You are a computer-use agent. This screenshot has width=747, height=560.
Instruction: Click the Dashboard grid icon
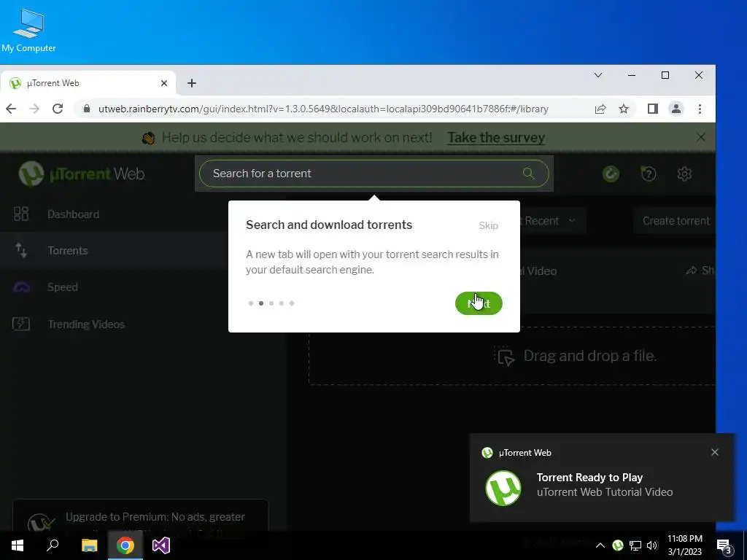pyautogui.click(x=21, y=214)
